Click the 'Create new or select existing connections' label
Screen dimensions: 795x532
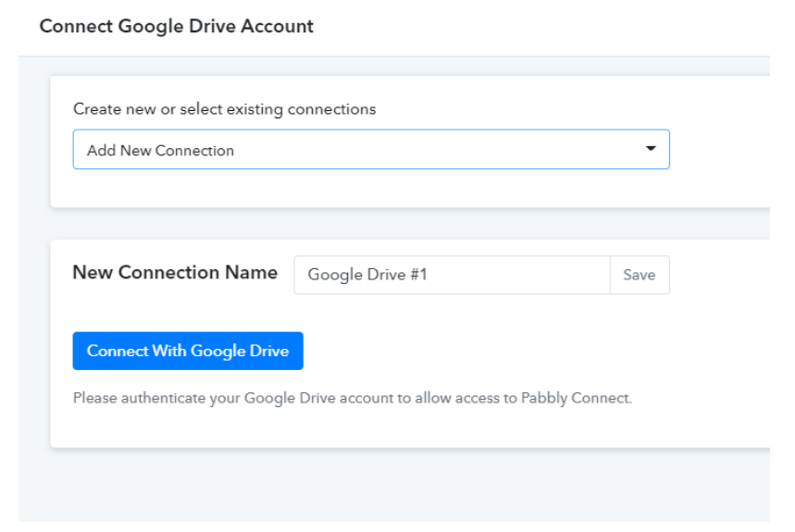pos(224,109)
